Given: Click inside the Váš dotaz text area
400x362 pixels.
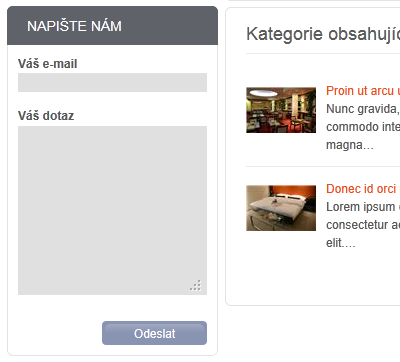Looking at the screenshot, I should [112, 210].
